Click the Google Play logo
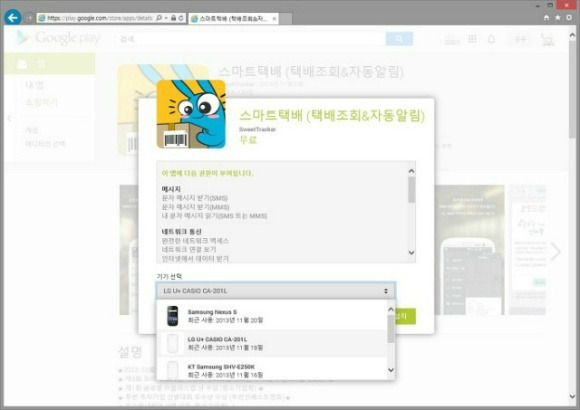This screenshot has width=580, height=410. tap(58, 38)
